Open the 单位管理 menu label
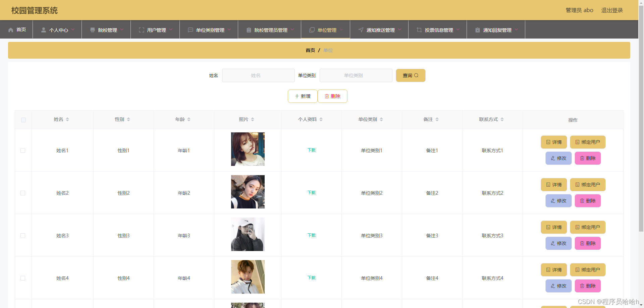Screen dimensions: 644x308 [327, 30]
